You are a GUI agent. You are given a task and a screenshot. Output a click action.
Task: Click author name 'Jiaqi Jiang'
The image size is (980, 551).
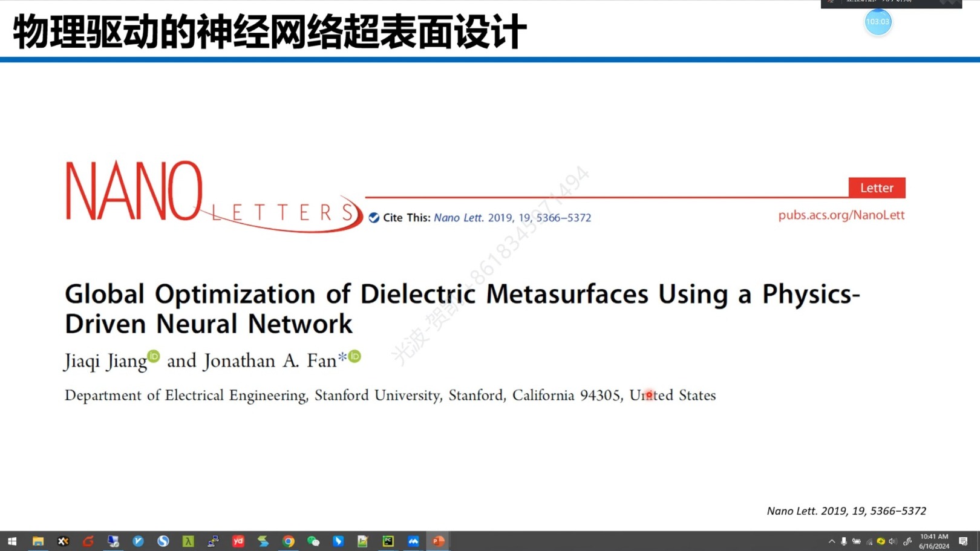tap(106, 362)
